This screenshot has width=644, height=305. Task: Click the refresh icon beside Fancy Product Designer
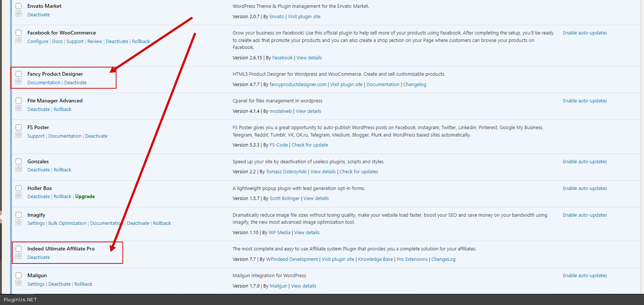[x=19, y=82]
